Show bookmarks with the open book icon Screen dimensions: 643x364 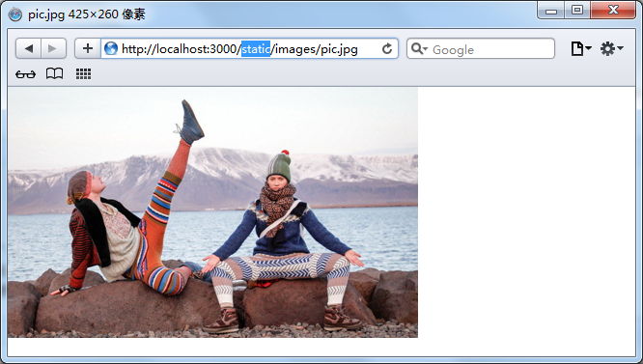[x=54, y=73]
